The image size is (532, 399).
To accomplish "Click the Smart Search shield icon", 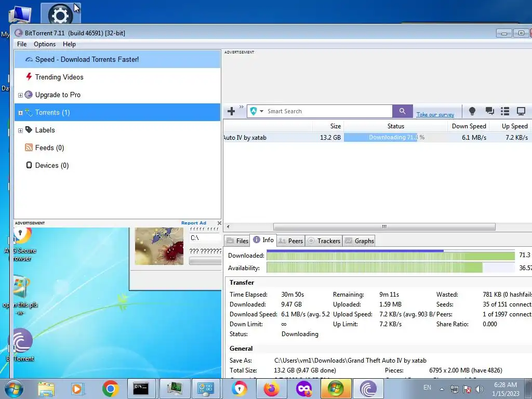I will (x=254, y=111).
